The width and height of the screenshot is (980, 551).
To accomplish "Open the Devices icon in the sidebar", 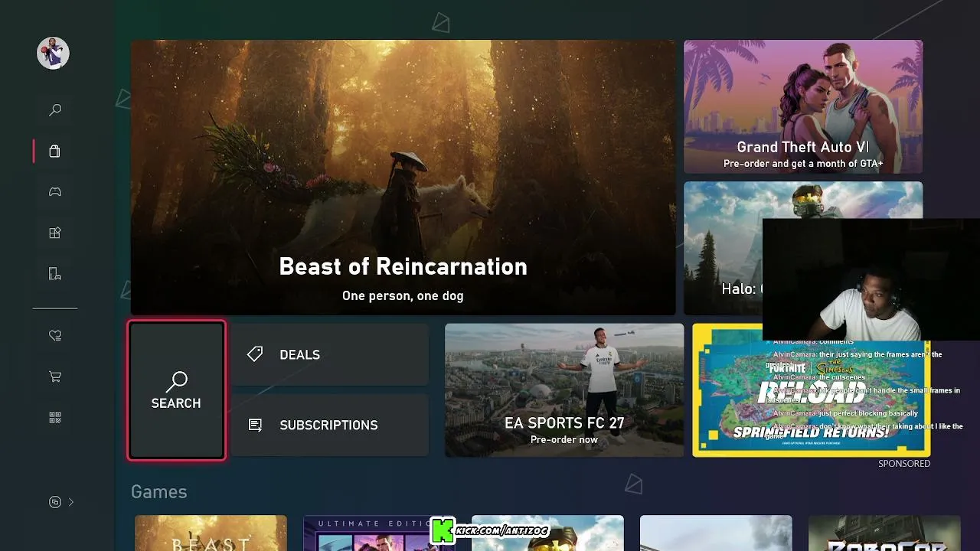I will point(55,273).
